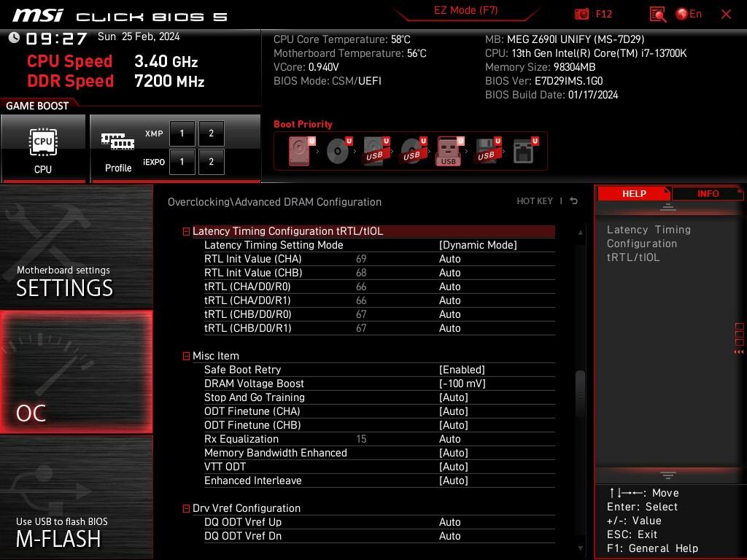Click the GAME BOOST label tab
The image size is (747, 560).
pos(37,106)
